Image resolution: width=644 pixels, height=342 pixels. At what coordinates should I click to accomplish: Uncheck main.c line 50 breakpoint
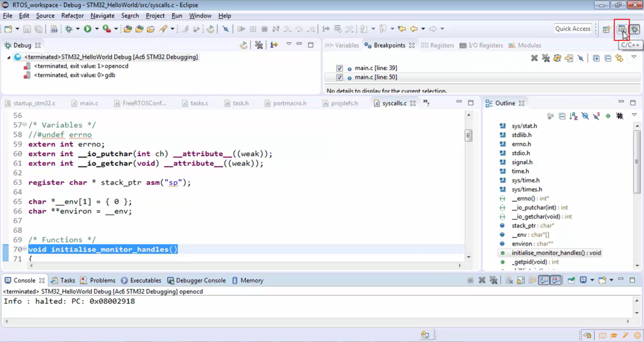tap(339, 77)
